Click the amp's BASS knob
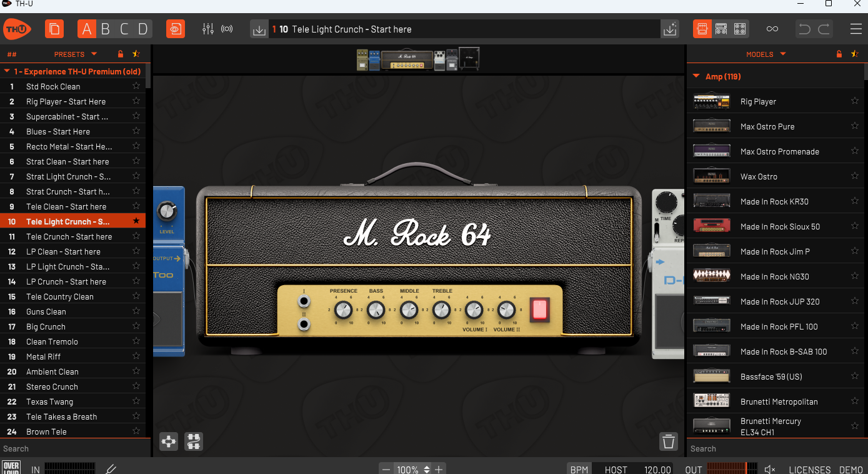Screen dimensions: 868x474 tap(376, 310)
